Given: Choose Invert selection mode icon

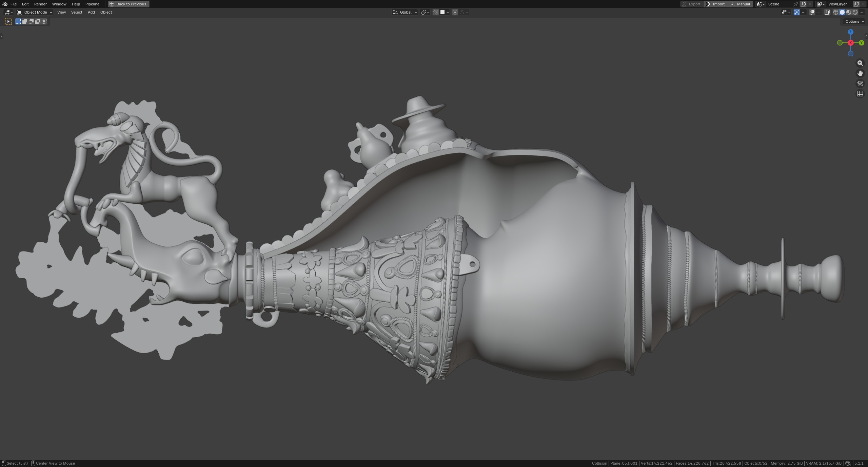Looking at the screenshot, I should coord(38,21).
